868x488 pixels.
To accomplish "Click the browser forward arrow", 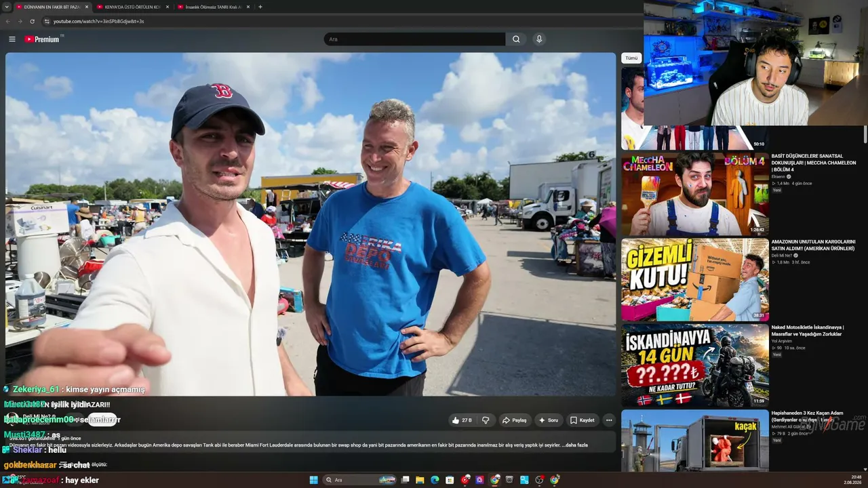I will (19, 21).
